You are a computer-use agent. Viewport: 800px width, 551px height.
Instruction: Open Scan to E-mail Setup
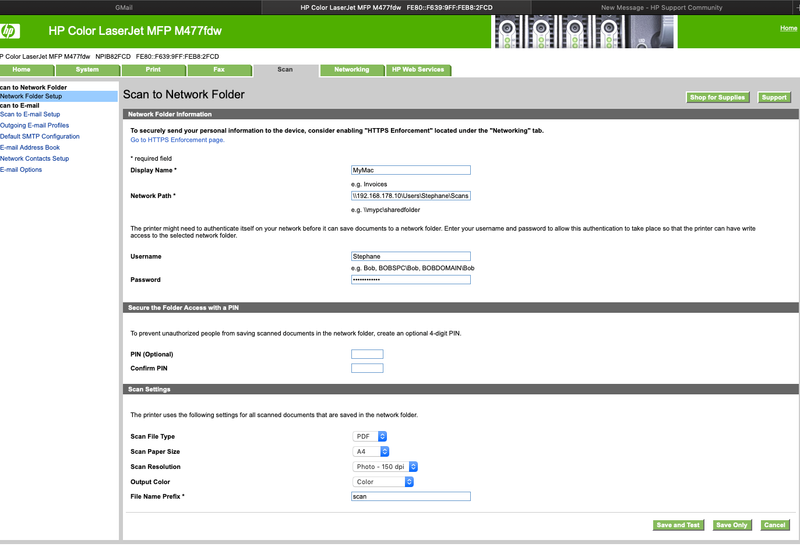[x=30, y=114]
